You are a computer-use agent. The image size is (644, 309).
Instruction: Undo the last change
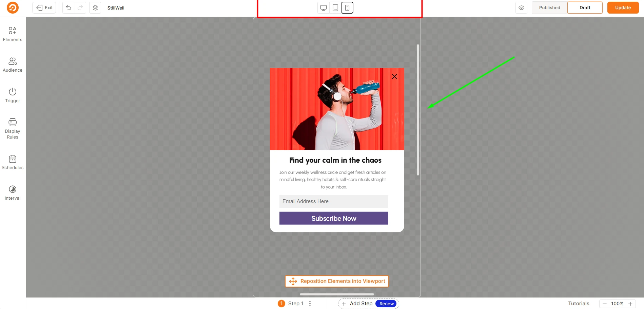click(x=69, y=7)
